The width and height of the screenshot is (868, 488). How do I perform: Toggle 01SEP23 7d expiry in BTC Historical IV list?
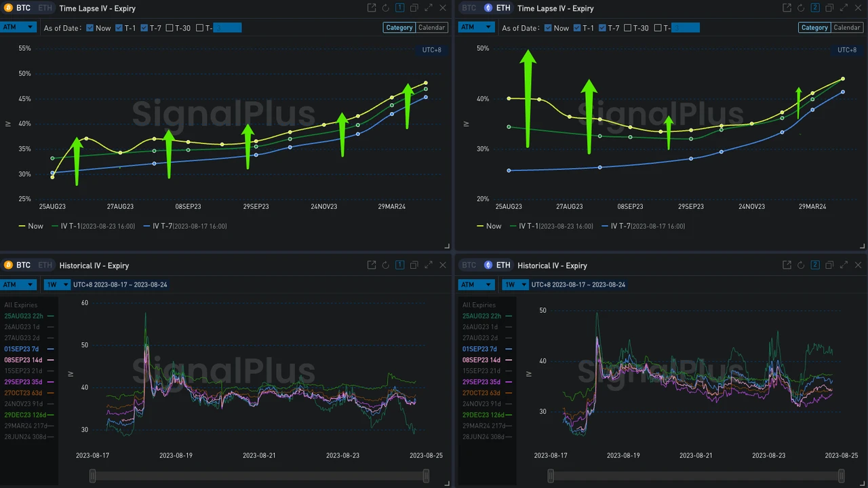28,349
